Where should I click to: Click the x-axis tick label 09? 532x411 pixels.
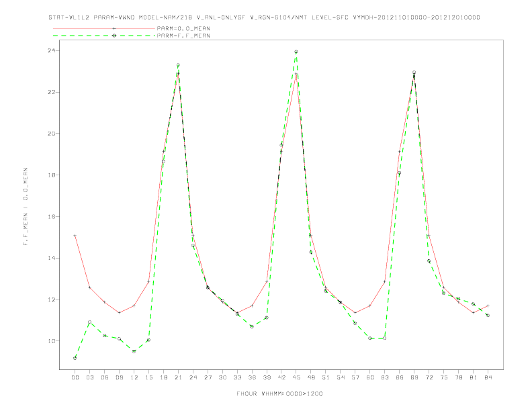point(119,377)
